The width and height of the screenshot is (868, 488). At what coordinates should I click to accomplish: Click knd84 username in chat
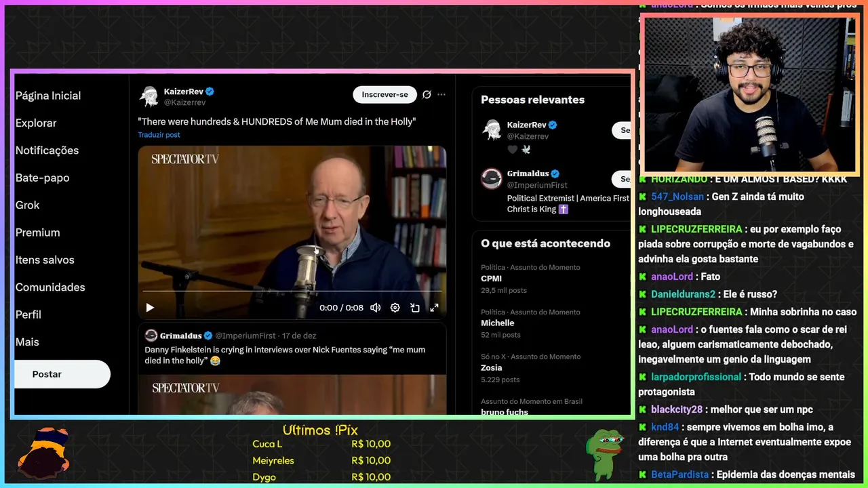(x=665, y=427)
